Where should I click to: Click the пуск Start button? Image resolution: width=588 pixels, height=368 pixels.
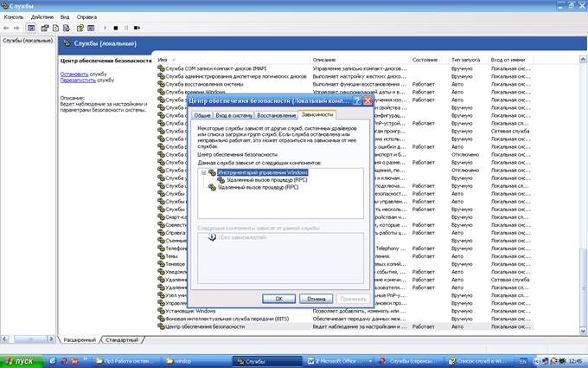coord(22,361)
